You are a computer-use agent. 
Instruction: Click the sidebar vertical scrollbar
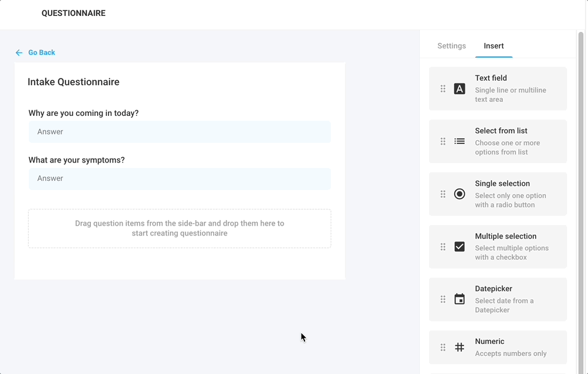[x=581, y=202]
